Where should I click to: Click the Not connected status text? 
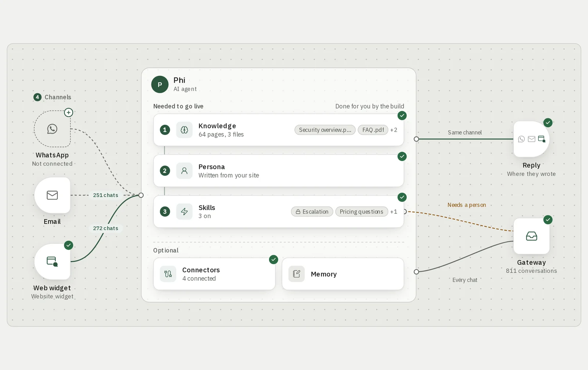click(52, 164)
